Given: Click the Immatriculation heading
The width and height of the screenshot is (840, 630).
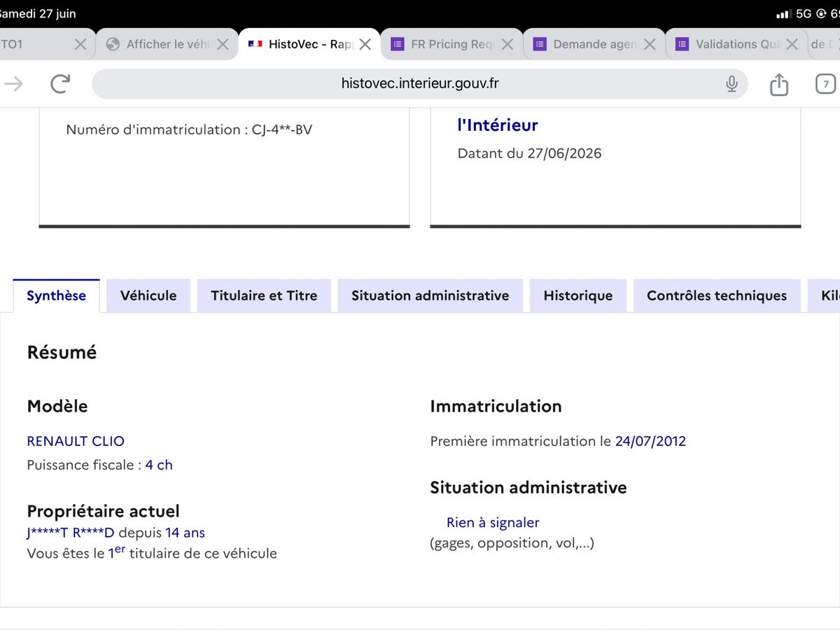Looking at the screenshot, I should click(x=496, y=406).
